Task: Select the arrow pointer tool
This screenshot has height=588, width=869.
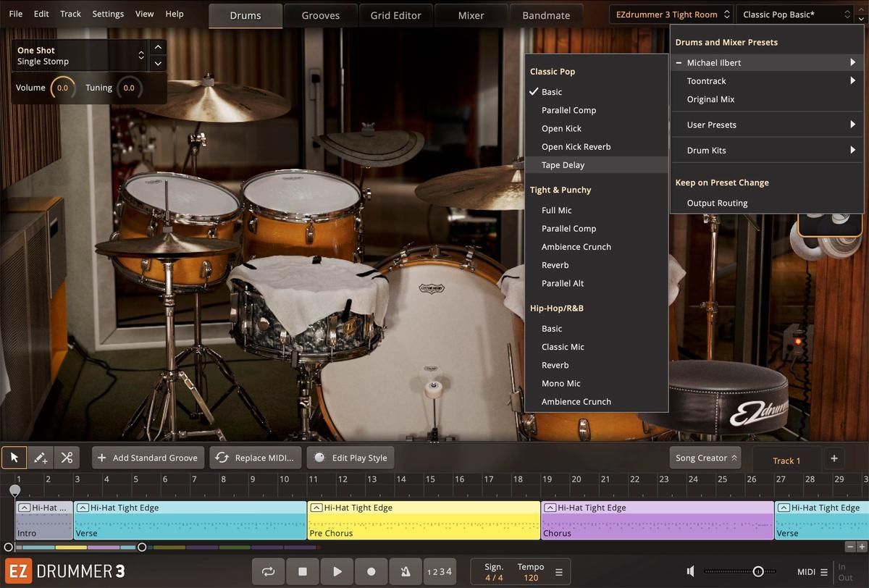Action: (14, 458)
